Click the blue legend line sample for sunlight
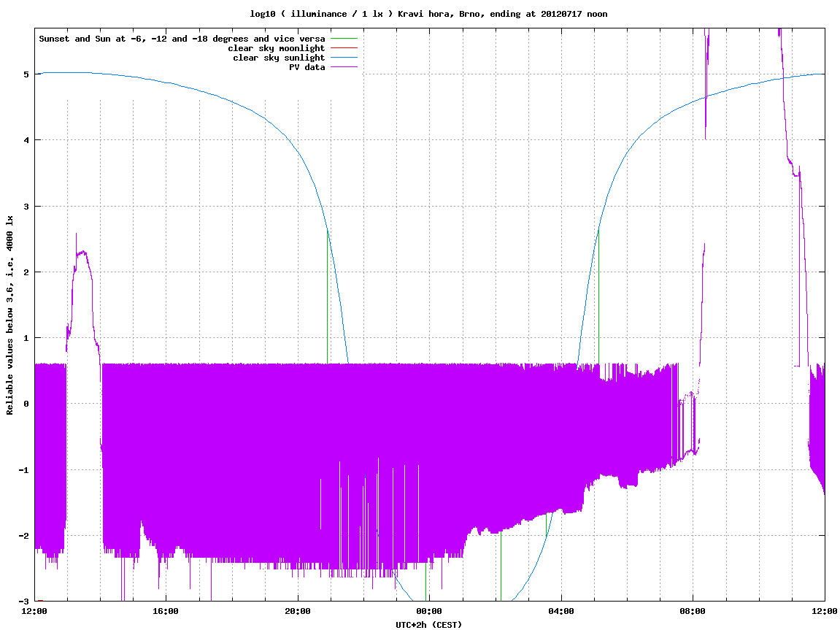The width and height of the screenshot is (840, 630). (344, 58)
